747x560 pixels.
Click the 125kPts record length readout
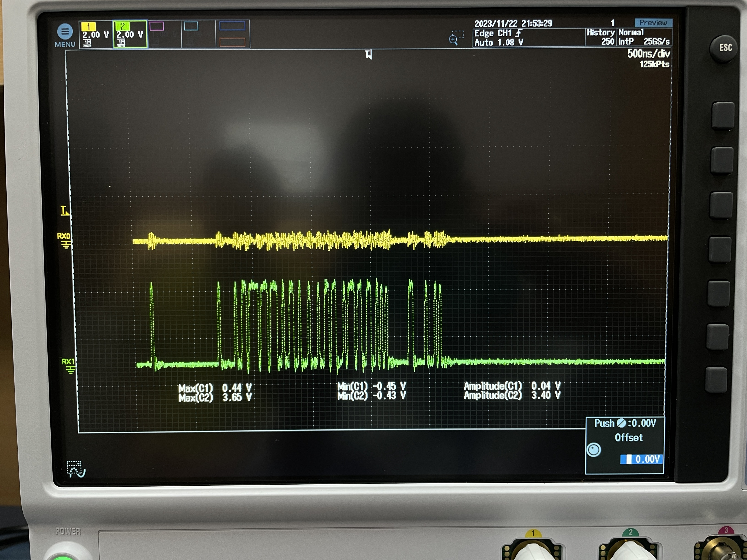click(654, 64)
